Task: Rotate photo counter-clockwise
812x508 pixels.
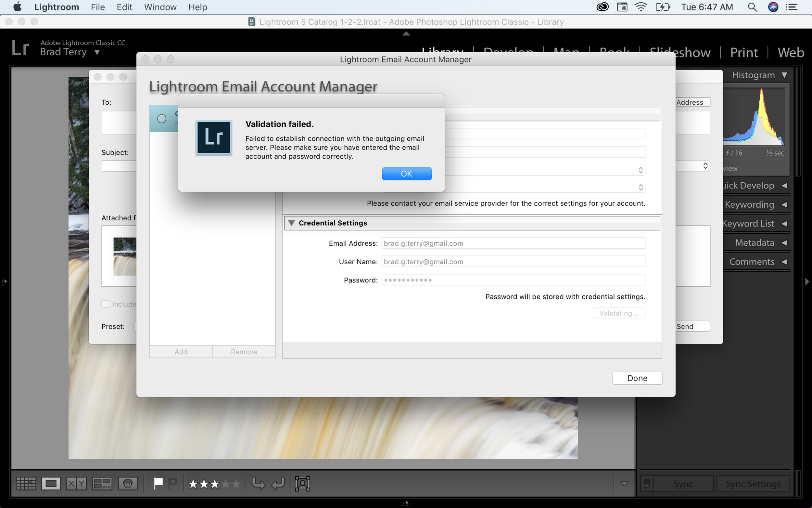Action: [258, 484]
